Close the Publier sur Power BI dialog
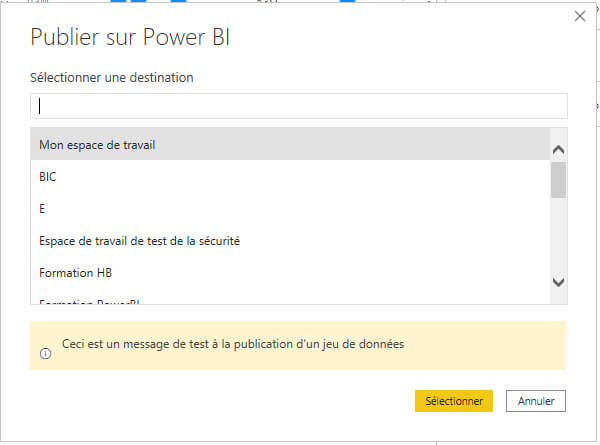600x445 pixels. (580, 16)
